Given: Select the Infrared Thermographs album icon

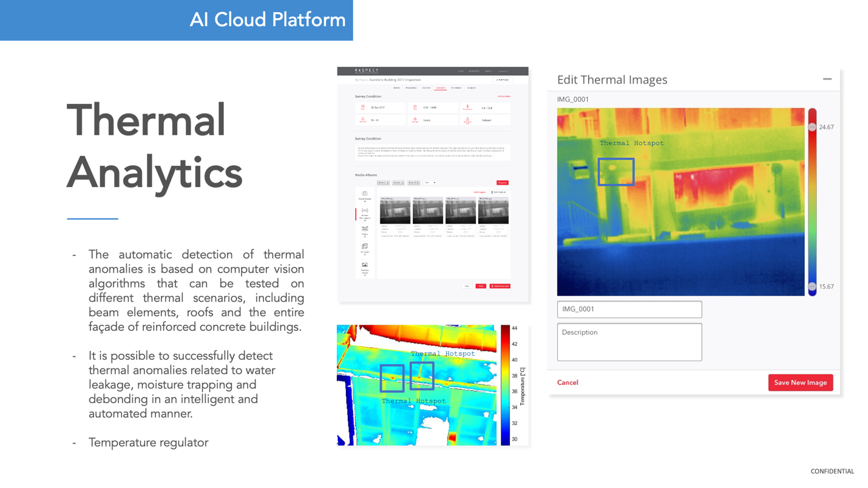Looking at the screenshot, I should tap(365, 211).
